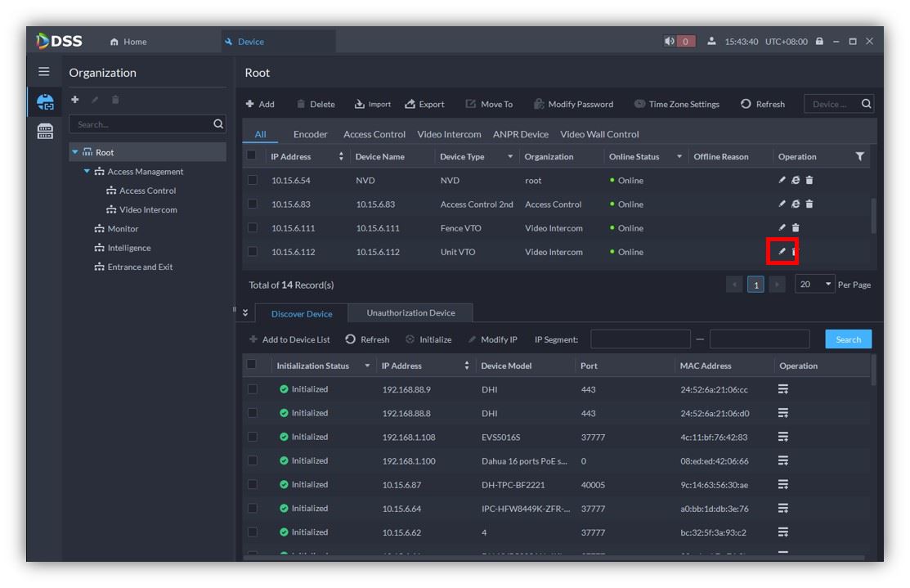Screen dimensions: 910x588
Task: Open the Unauthorization Device tab
Action: pyautogui.click(x=410, y=313)
